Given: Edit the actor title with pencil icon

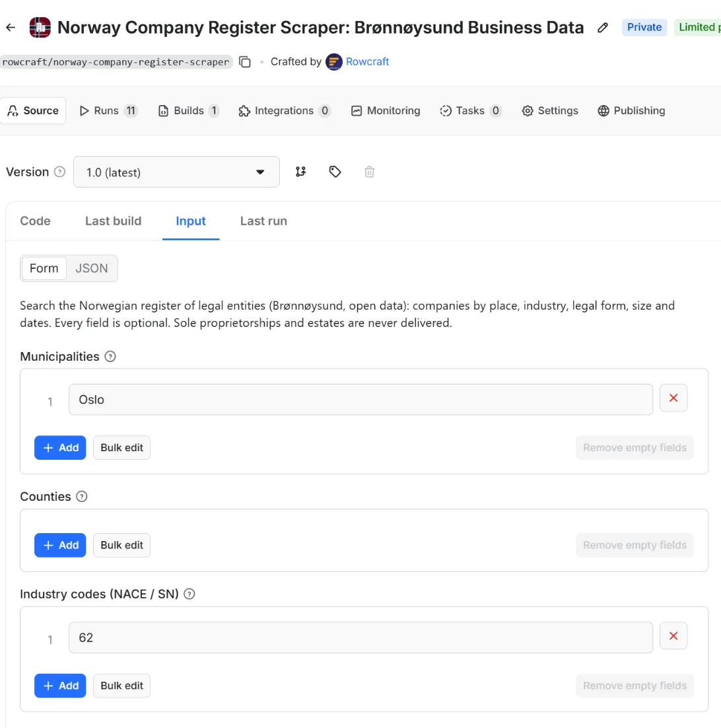Looking at the screenshot, I should (602, 27).
